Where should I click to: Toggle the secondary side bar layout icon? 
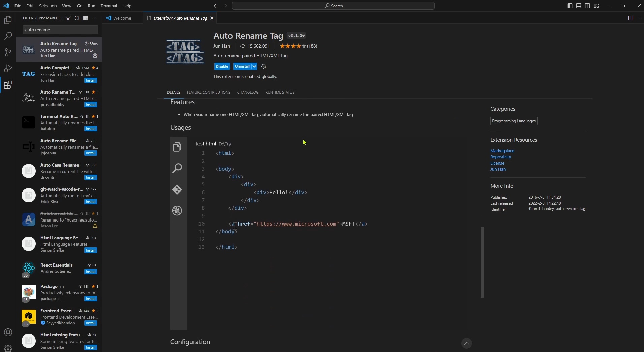pyautogui.click(x=587, y=6)
